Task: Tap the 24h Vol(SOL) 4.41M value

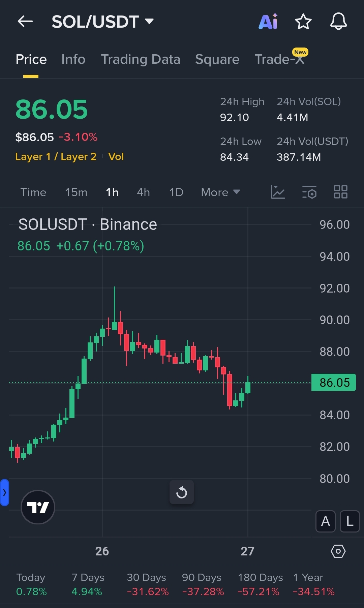Action: 292,117
